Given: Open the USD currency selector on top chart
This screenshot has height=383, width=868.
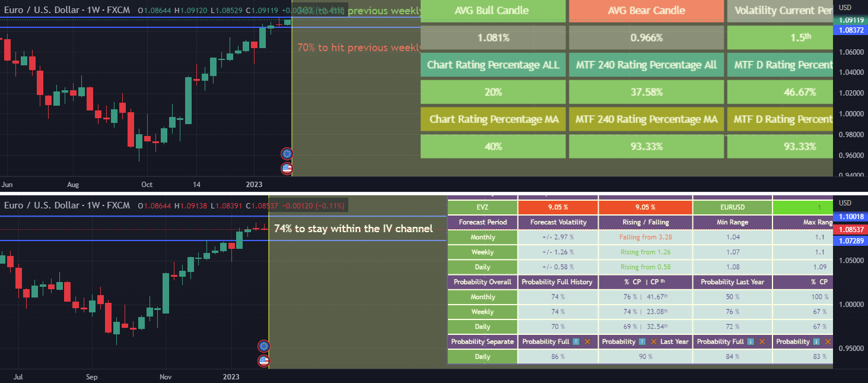Looking at the screenshot, I should (x=845, y=8).
